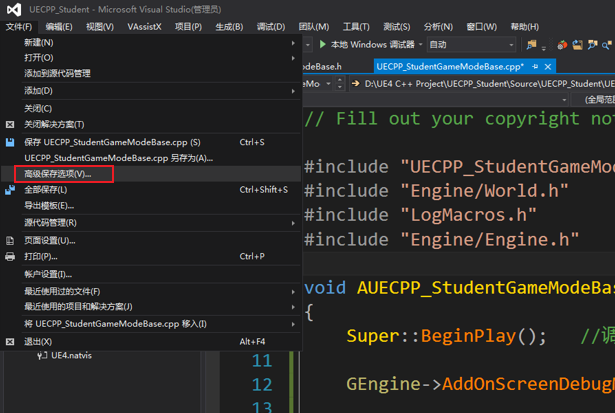615x413 pixels.
Task: Open the 自动 platform combo box
Action: point(471,45)
